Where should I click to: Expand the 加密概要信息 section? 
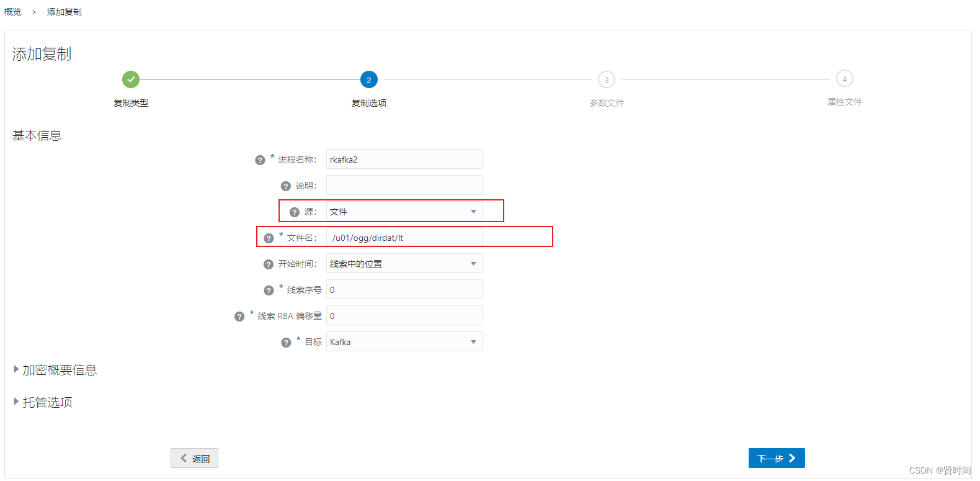tap(55, 370)
